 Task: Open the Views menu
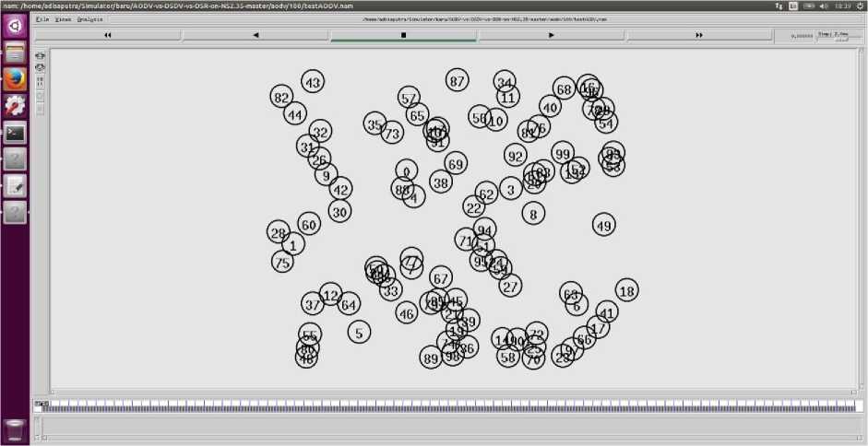tap(62, 18)
